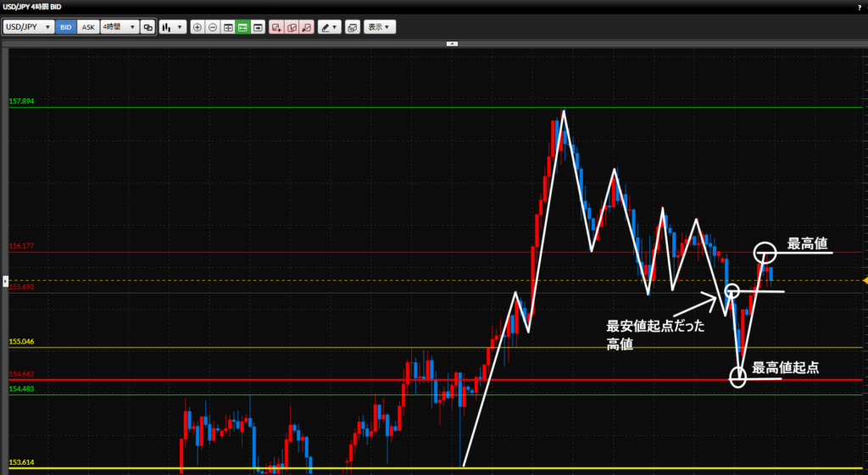Click the help question mark icon
Screen dimensions: 868x475
860,7
